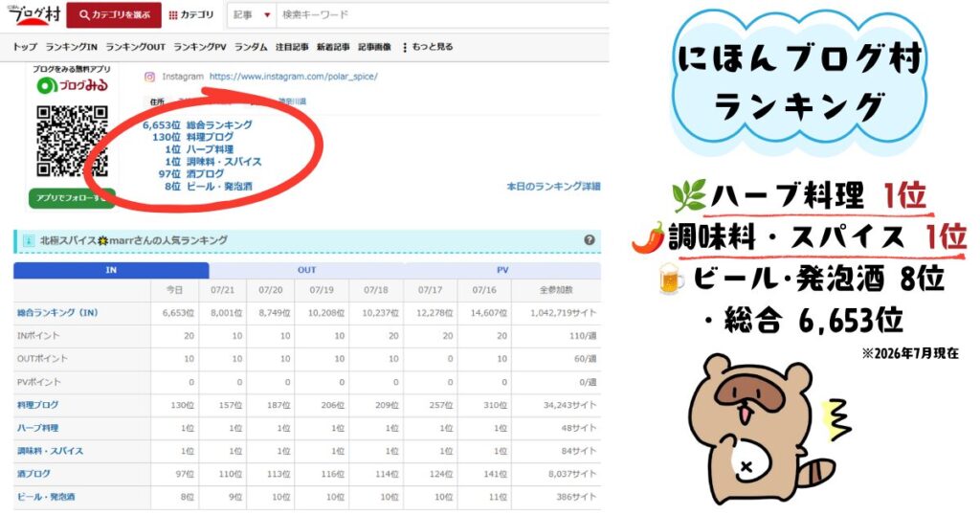Open the ランキングOUT nav item
The height and width of the screenshot is (515, 980).
(135, 47)
